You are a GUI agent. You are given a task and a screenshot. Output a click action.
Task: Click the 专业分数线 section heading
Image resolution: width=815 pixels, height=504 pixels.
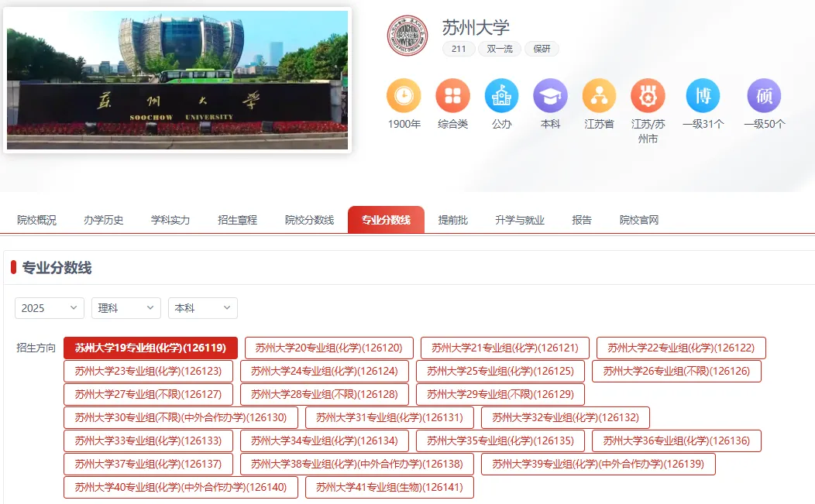[57, 268]
